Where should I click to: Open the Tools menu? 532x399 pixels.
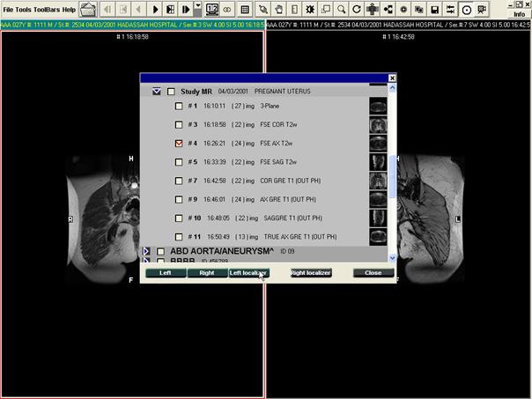pos(23,10)
